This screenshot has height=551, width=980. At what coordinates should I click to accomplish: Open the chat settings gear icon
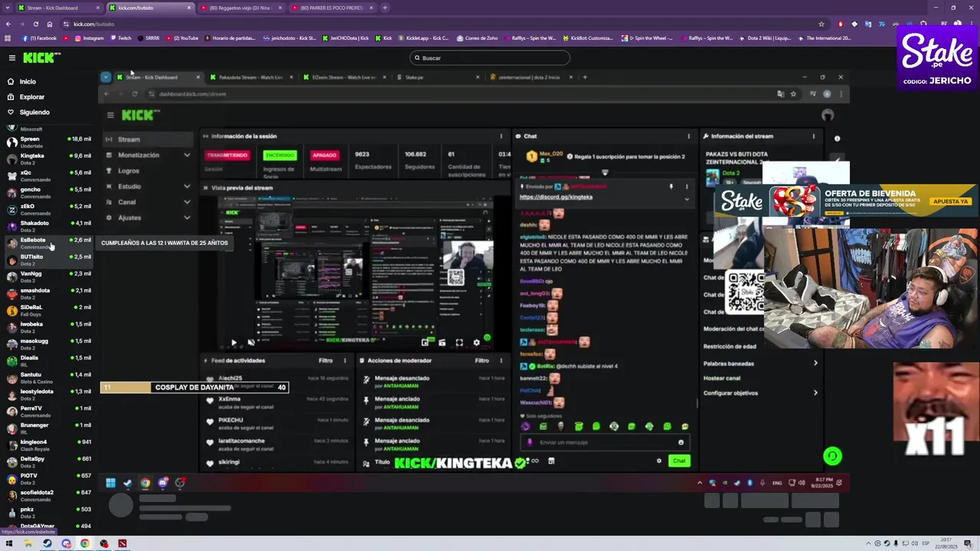(x=659, y=461)
